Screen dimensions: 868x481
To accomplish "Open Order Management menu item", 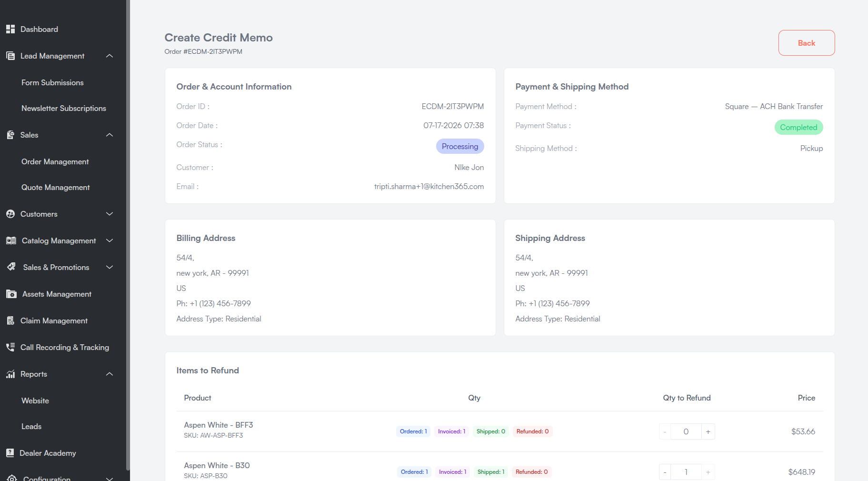I will pos(55,161).
